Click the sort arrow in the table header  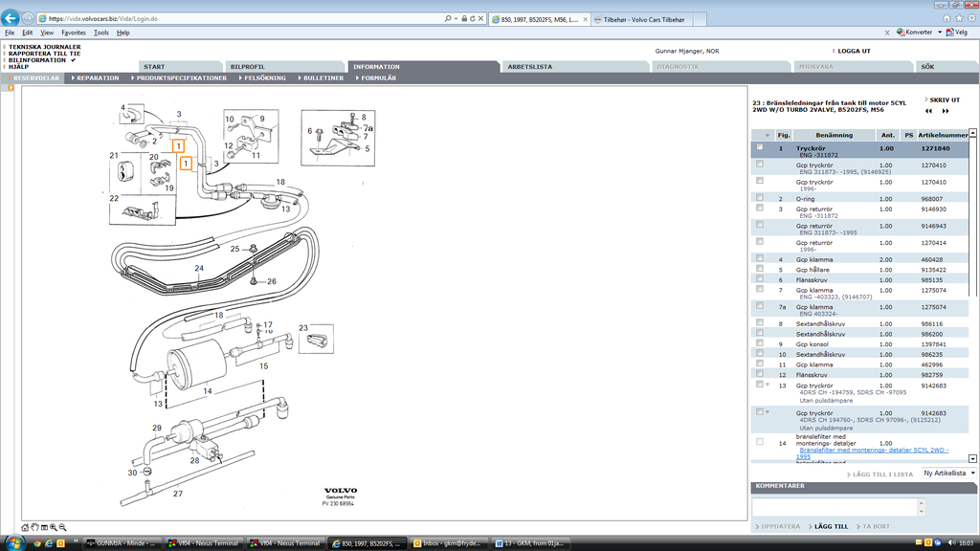coord(768,136)
